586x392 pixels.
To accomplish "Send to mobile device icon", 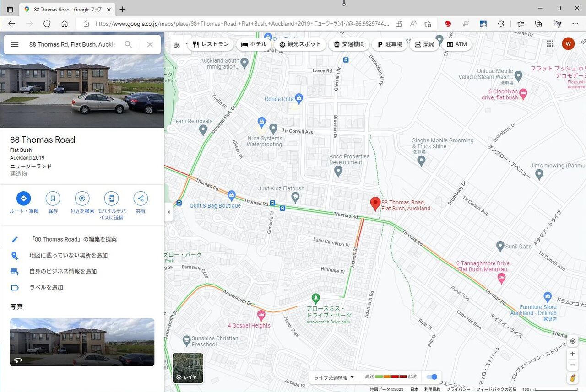I will tap(111, 199).
